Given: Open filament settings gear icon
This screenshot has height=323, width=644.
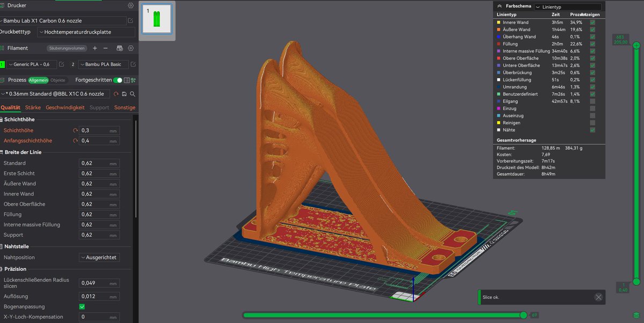Looking at the screenshot, I should pyautogui.click(x=130, y=48).
